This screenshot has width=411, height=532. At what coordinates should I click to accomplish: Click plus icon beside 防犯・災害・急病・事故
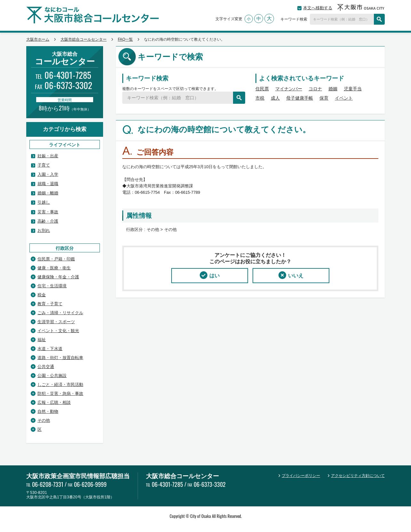point(33,393)
